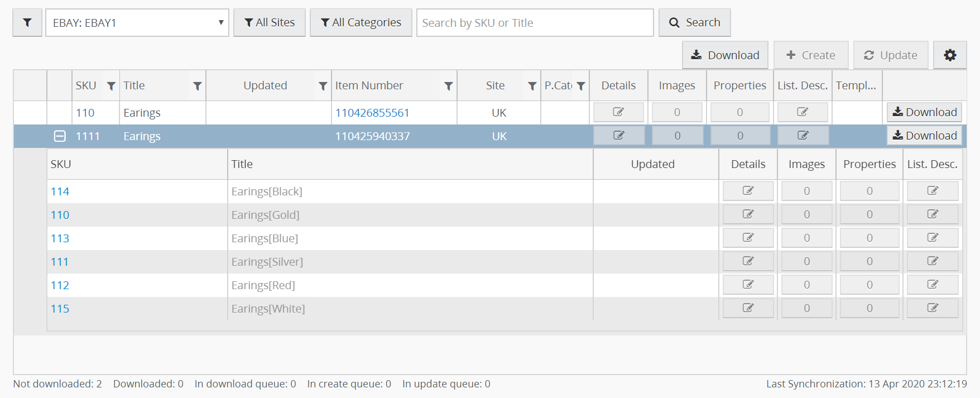Image resolution: width=980 pixels, height=398 pixels.
Task: Click the Search button
Action: tap(694, 23)
